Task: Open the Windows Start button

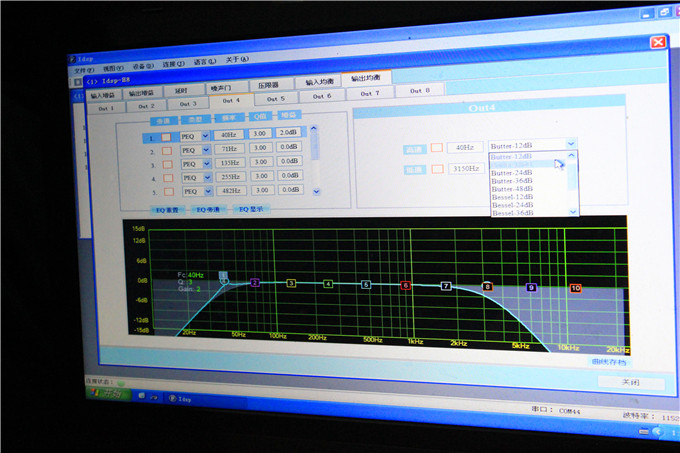Action: [108, 394]
